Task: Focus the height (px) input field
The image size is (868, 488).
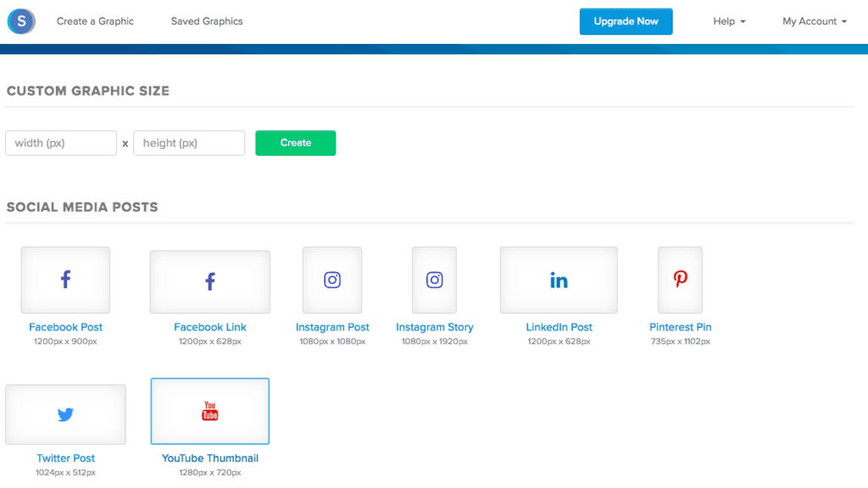Action: click(x=189, y=142)
